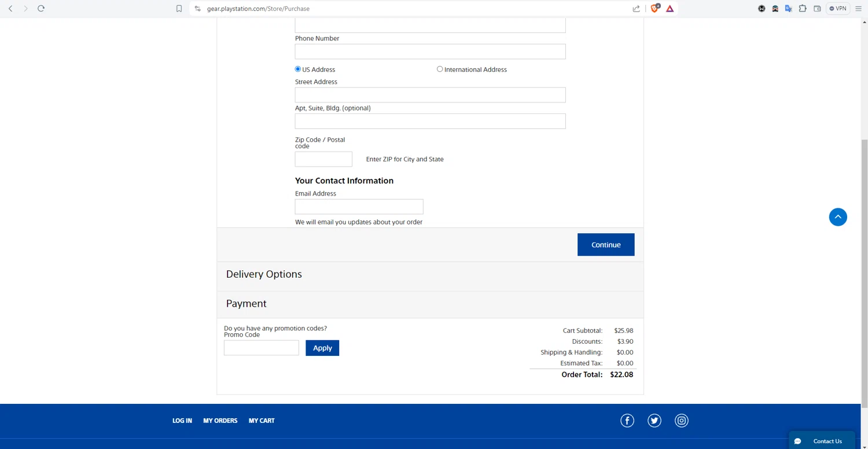Screen dimensions: 868x449
Task: Click into the Street Address field
Action: [x=430, y=95]
